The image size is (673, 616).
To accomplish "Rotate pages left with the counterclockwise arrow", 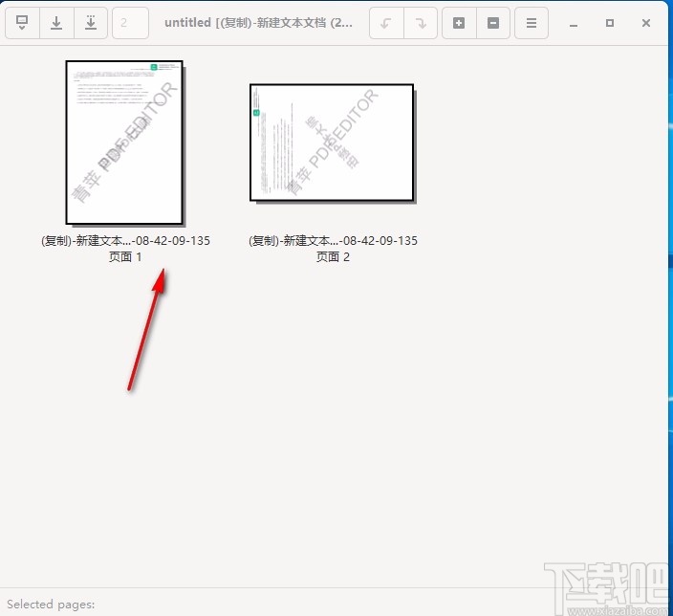I will (x=386, y=23).
